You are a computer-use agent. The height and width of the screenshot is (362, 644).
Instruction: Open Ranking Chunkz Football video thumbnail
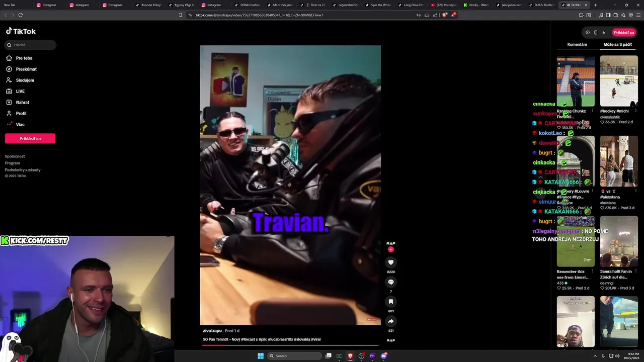point(576,81)
